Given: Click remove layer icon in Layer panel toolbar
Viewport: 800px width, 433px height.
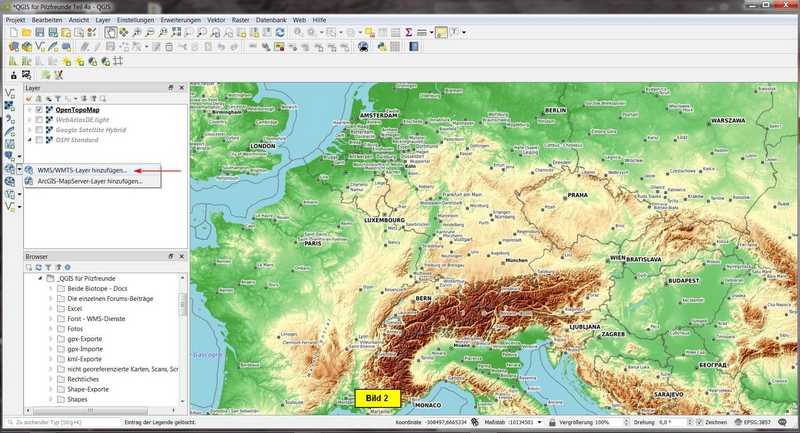Looking at the screenshot, I should [103, 98].
